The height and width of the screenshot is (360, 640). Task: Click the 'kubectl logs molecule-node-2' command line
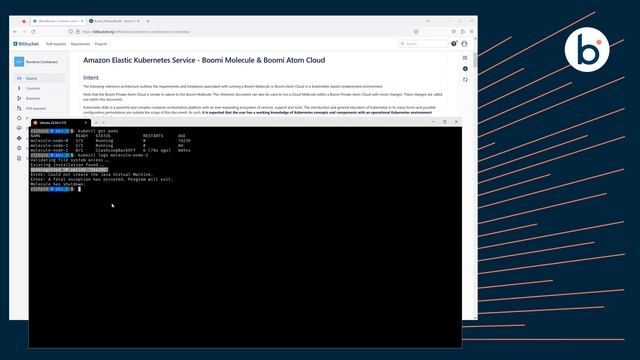coord(113,155)
